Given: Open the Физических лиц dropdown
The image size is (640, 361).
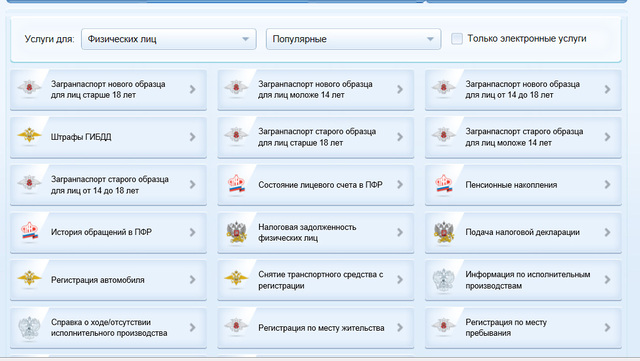Looking at the screenshot, I should tap(169, 39).
